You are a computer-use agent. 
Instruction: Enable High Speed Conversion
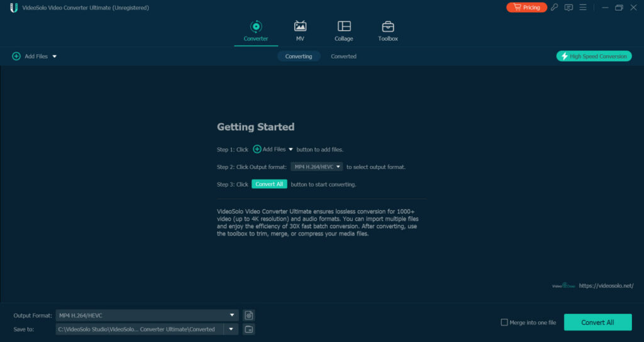(594, 56)
